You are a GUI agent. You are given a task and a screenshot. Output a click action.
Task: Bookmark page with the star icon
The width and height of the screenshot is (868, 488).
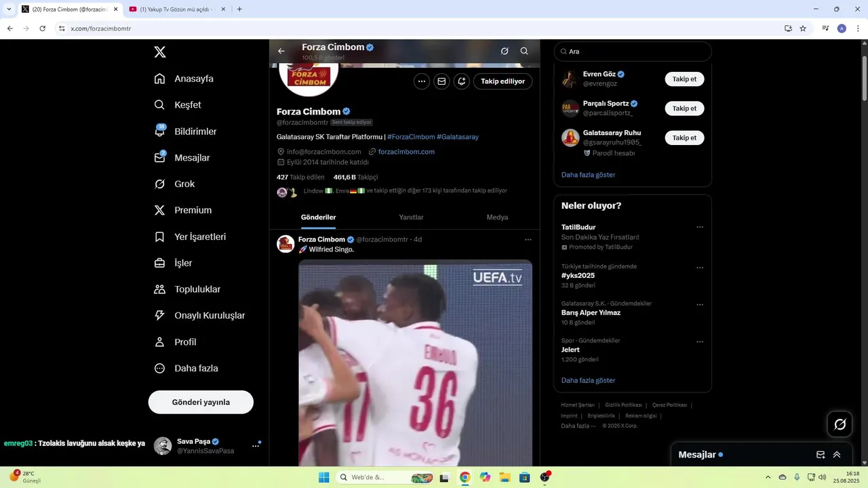803,28
